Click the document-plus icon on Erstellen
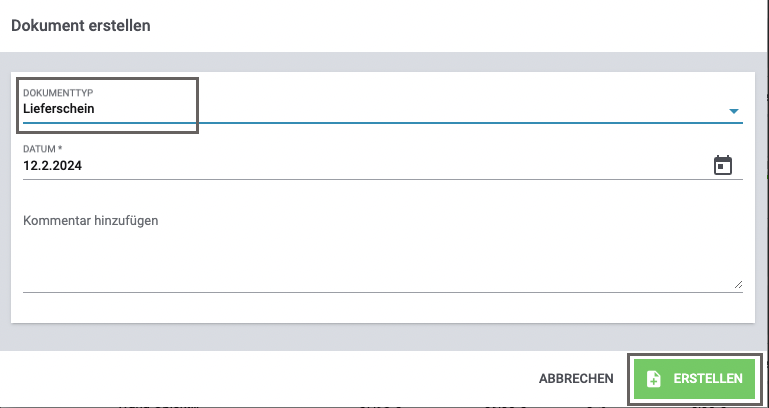 coord(654,378)
